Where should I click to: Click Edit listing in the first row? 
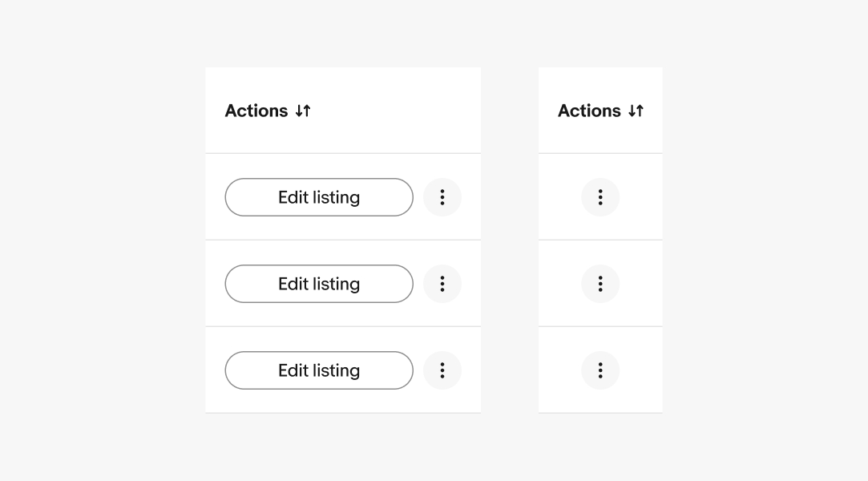(x=319, y=197)
